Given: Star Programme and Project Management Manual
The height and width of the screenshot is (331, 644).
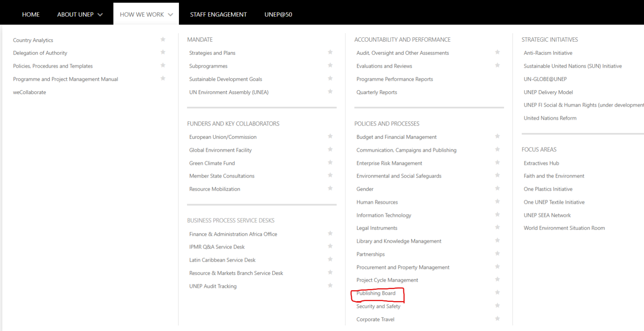Looking at the screenshot, I should [163, 78].
